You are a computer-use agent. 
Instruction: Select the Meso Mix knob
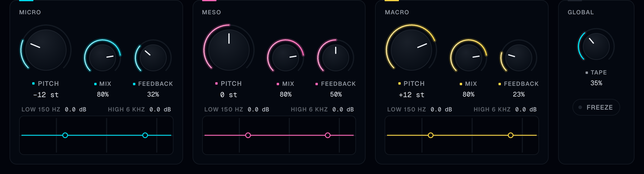[285, 58]
